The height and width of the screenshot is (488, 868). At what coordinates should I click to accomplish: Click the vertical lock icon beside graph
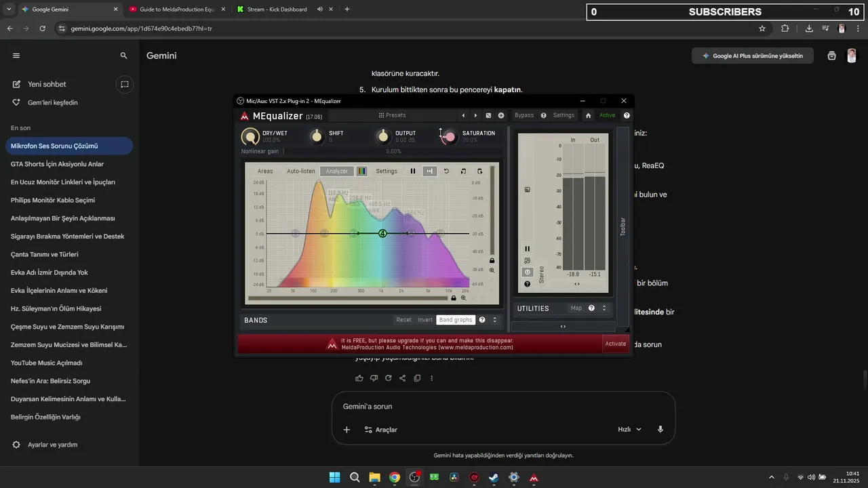coord(492,260)
